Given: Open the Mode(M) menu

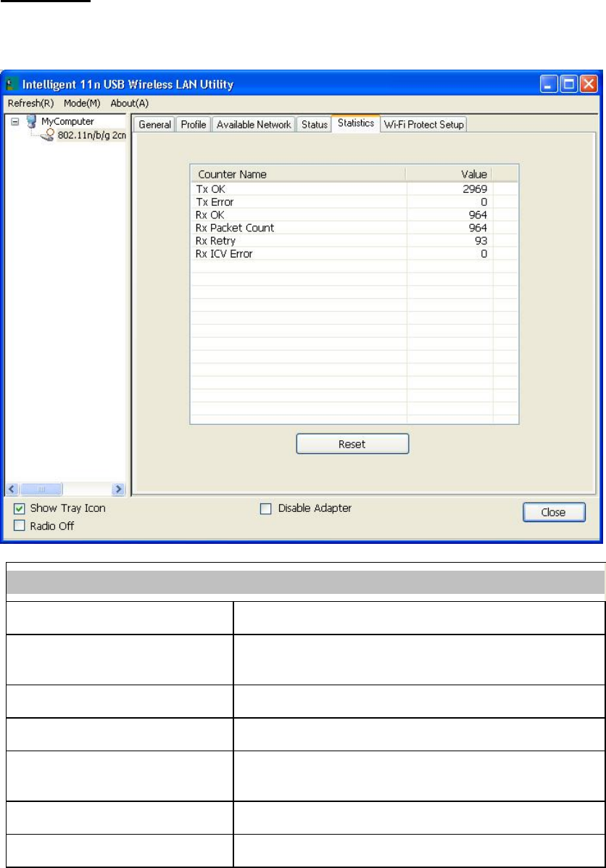Looking at the screenshot, I should 82,103.
